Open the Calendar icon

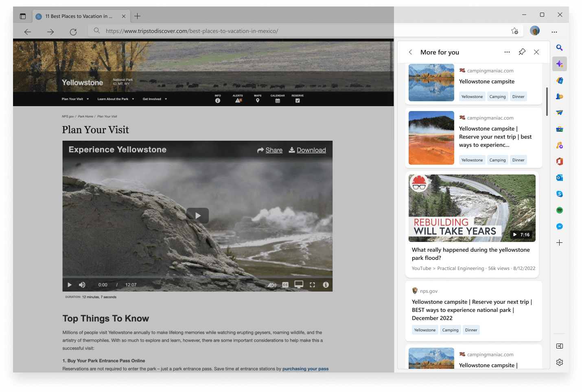(x=278, y=99)
